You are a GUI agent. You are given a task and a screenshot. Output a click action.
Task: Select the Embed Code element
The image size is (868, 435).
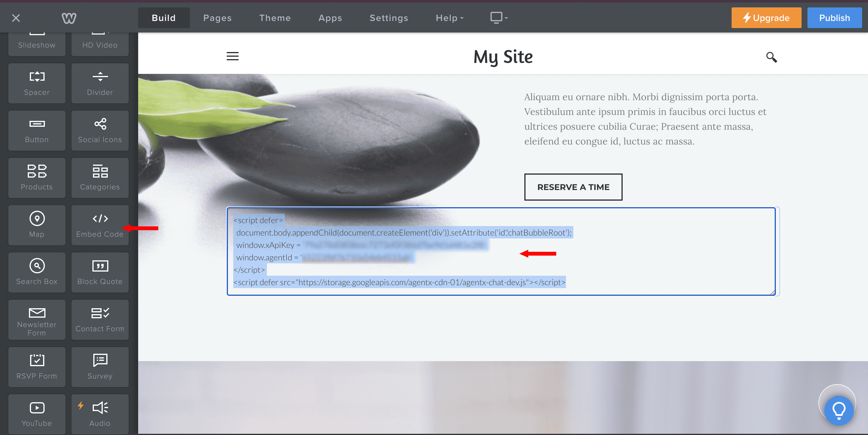tap(100, 225)
